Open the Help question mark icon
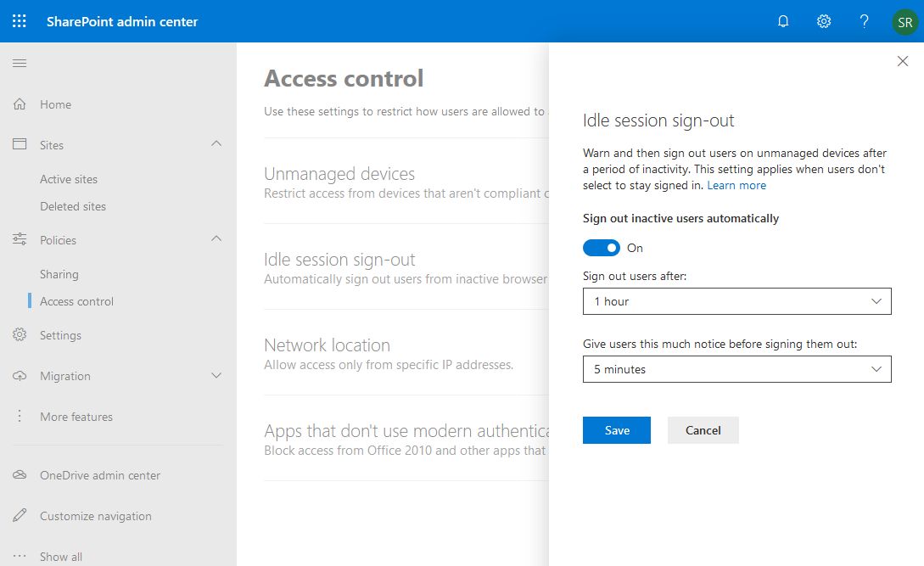924x566 pixels. click(864, 20)
